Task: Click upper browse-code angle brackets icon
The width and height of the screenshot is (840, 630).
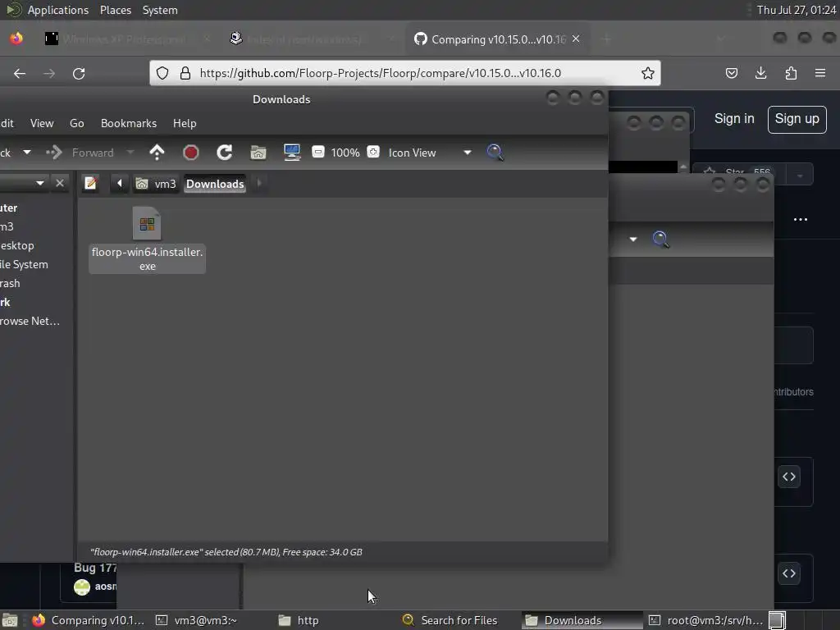Action: pos(789,477)
